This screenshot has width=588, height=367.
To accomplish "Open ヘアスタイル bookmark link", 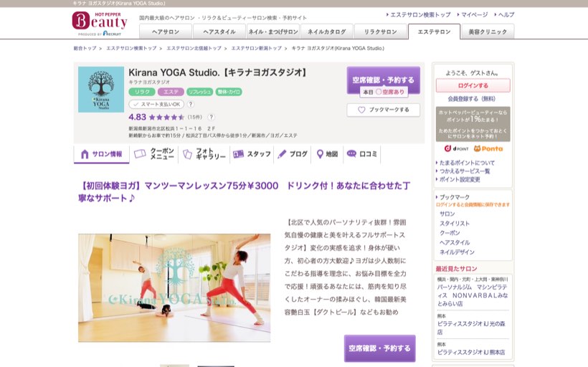I will [x=455, y=242].
